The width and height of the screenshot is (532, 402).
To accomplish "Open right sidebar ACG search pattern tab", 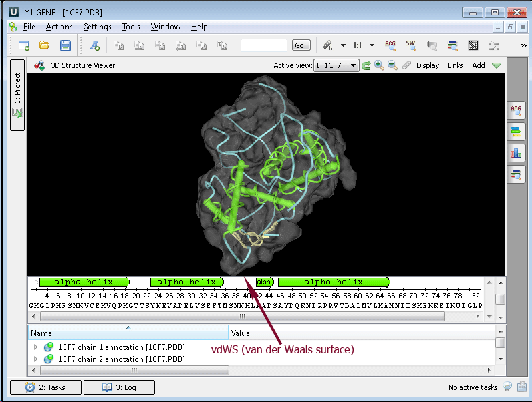I will 516,110.
